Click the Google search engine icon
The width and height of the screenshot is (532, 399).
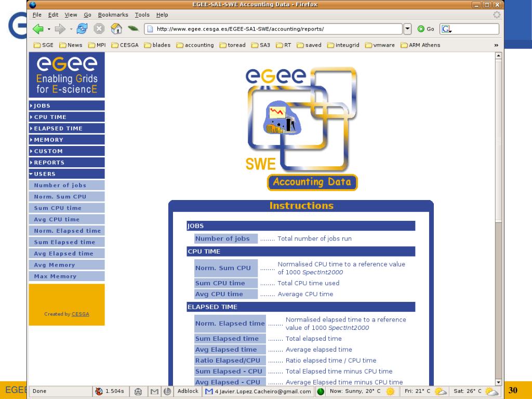[x=446, y=29]
